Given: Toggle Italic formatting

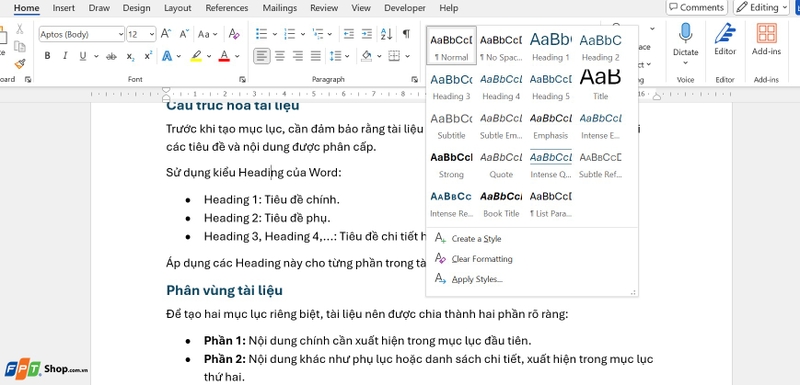Looking at the screenshot, I should [x=65, y=56].
